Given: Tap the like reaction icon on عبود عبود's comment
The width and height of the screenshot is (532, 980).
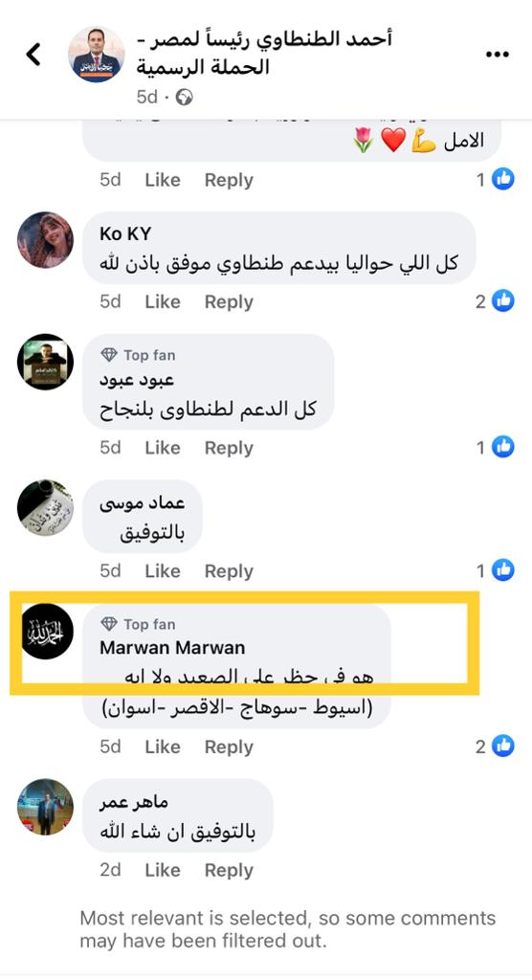Looking at the screenshot, I should tap(502, 447).
